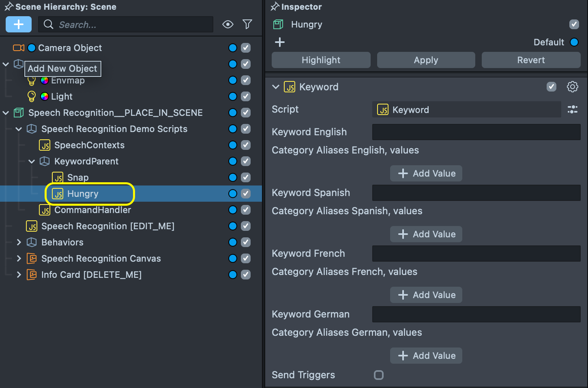The image size is (588, 388).
Task: Click the blue Add New Object plus button
Action: coord(19,24)
